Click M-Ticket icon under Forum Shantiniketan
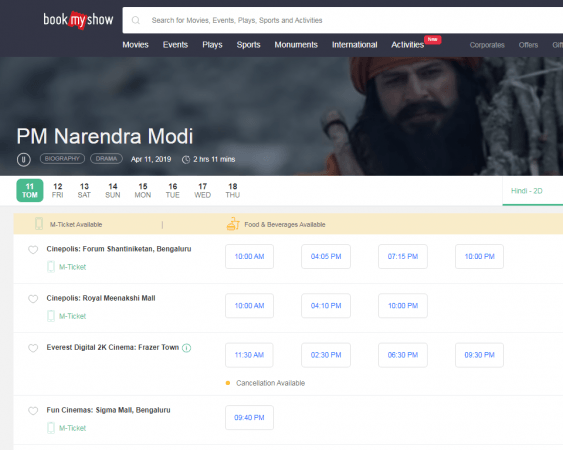 click(x=51, y=267)
